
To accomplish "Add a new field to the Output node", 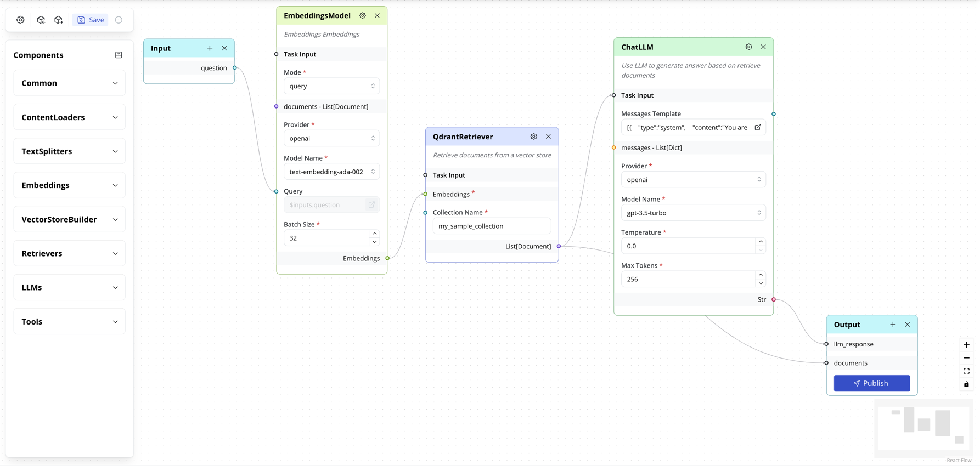I will pyautogui.click(x=893, y=325).
